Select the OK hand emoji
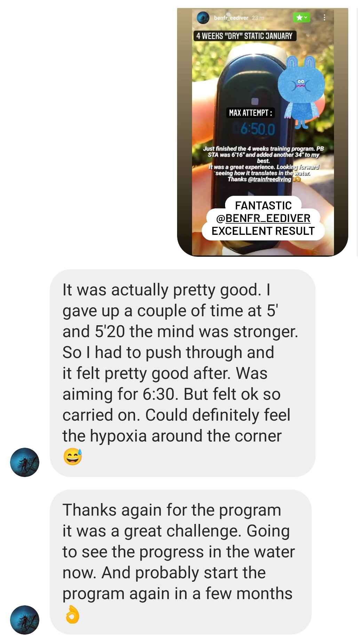Viewport: 358px width, 644px height. tap(72, 614)
